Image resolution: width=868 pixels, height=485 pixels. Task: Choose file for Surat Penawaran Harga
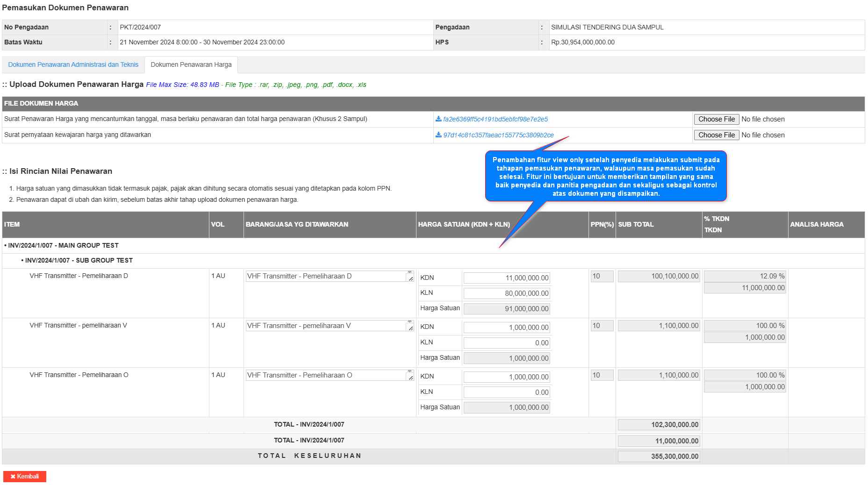(716, 119)
